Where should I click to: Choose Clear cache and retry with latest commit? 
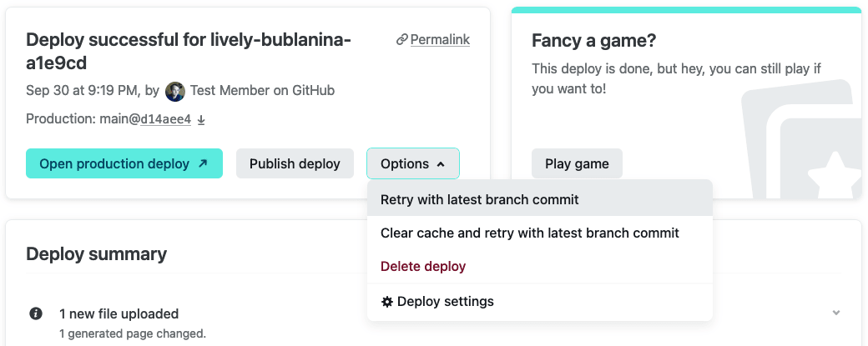tap(529, 233)
